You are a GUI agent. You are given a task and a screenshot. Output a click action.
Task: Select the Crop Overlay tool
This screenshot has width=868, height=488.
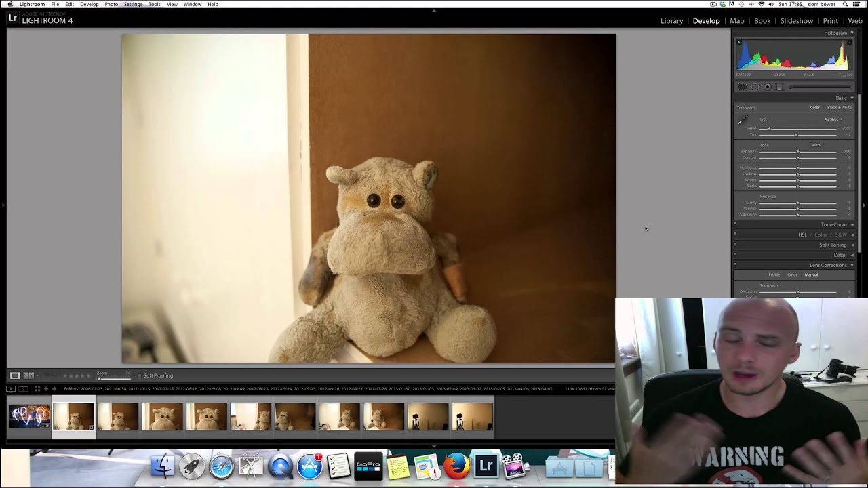point(742,87)
